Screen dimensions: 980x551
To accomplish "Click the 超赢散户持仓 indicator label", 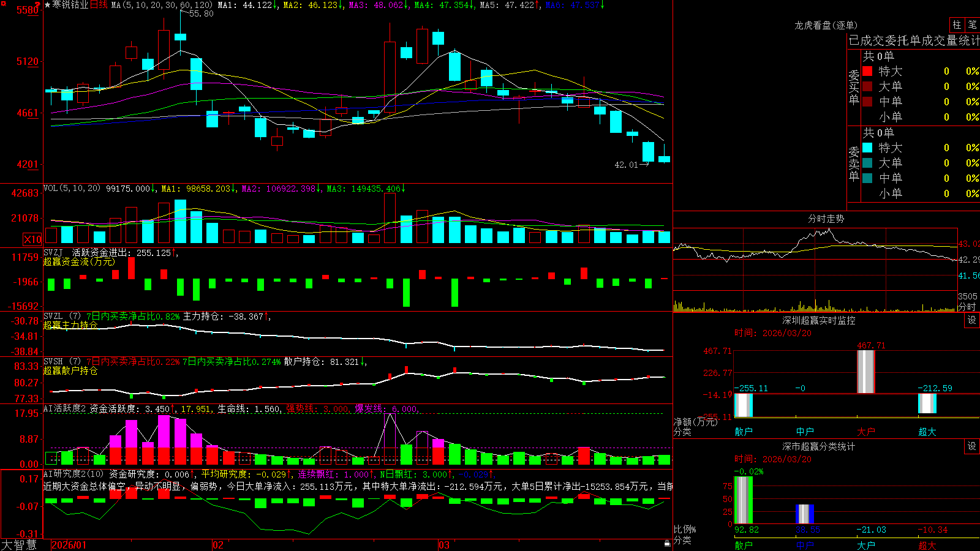I will click(x=70, y=370).
